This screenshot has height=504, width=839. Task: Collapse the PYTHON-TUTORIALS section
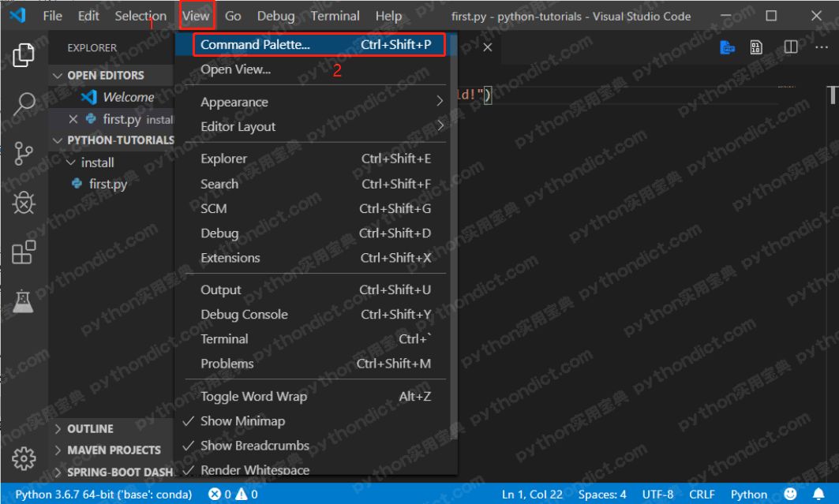[110, 140]
